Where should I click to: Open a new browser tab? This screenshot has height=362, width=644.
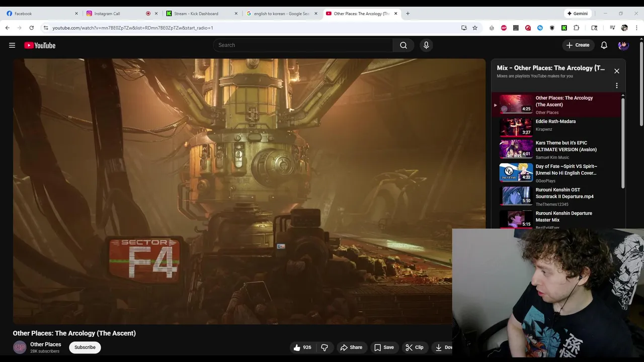pos(408,14)
